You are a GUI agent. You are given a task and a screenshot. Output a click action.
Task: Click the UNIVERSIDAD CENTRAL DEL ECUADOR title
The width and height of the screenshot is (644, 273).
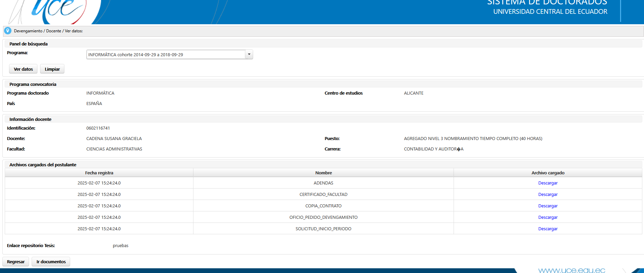[x=550, y=12]
